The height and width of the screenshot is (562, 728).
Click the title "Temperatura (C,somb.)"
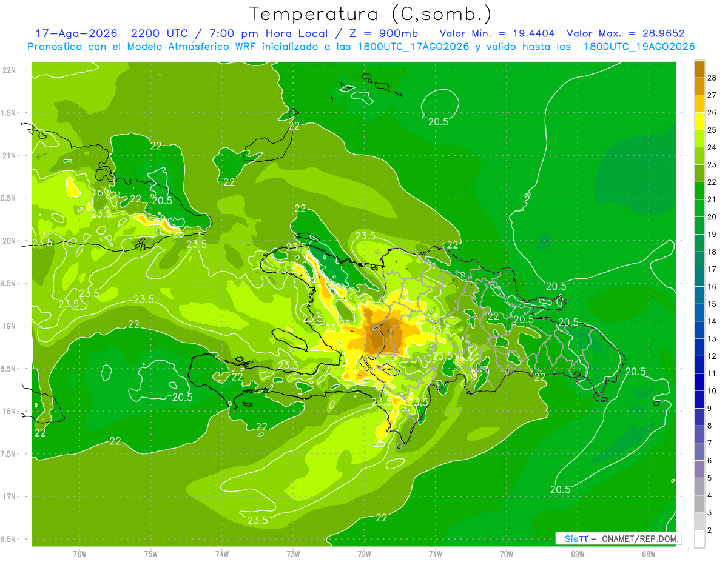(x=371, y=14)
